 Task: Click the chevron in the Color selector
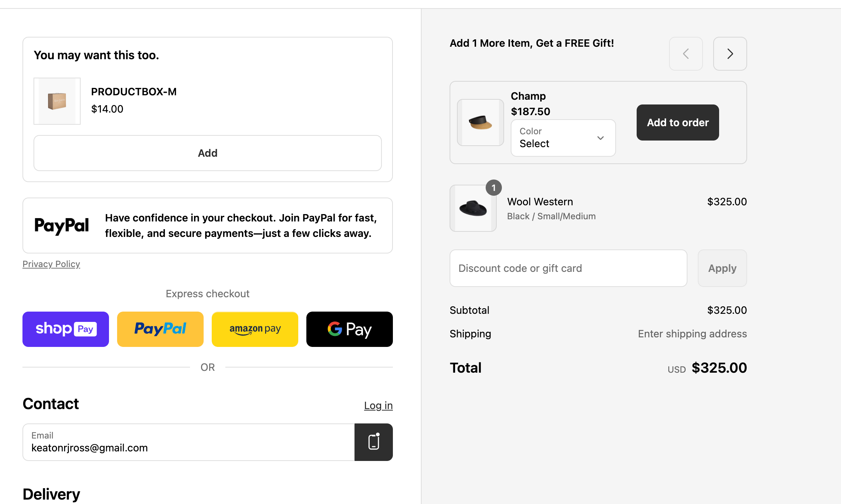pyautogui.click(x=601, y=138)
